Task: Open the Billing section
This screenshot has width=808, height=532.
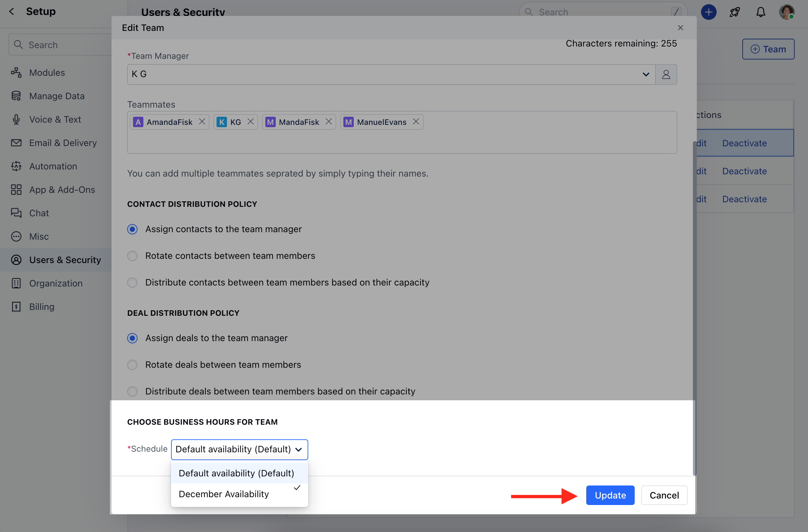Action: tap(41, 306)
